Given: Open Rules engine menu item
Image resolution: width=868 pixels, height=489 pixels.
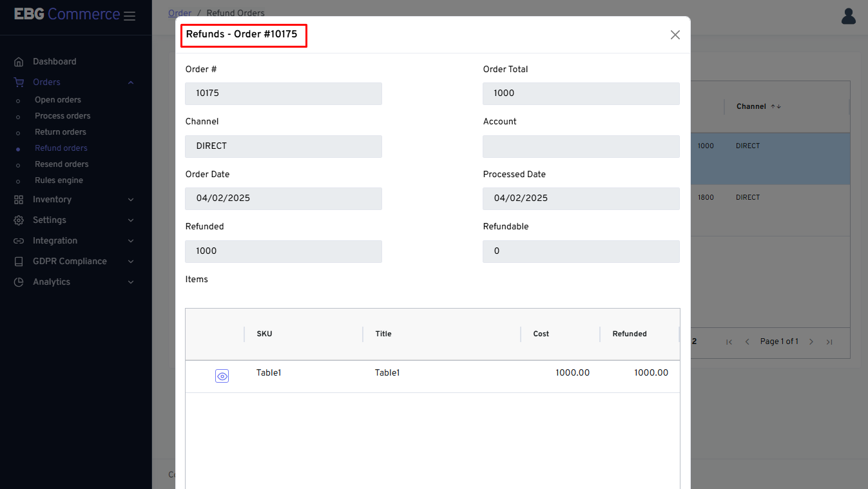Looking at the screenshot, I should 59,180.
